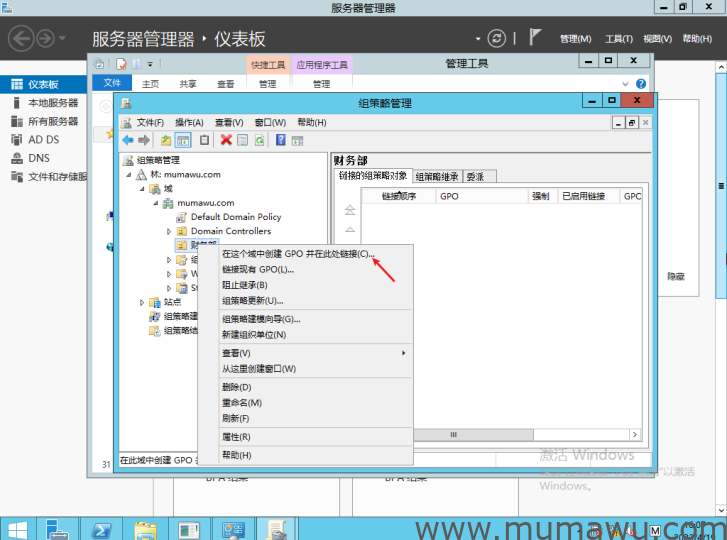
Task: Open 操作(A) menu in Group Policy Management
Action: [189, 122]
